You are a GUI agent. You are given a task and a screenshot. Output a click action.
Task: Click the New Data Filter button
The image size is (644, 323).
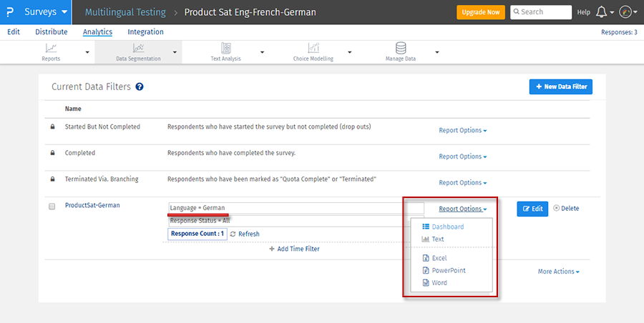pos(560,86)
